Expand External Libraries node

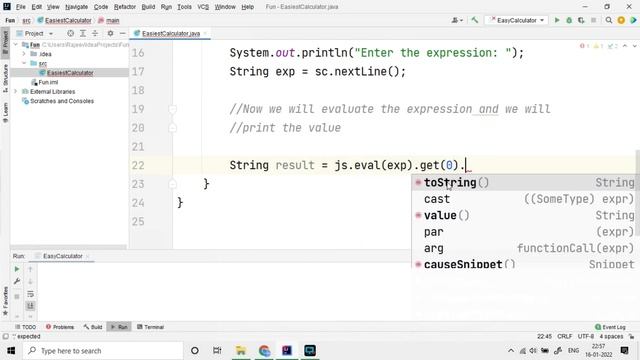click(16, 91)
